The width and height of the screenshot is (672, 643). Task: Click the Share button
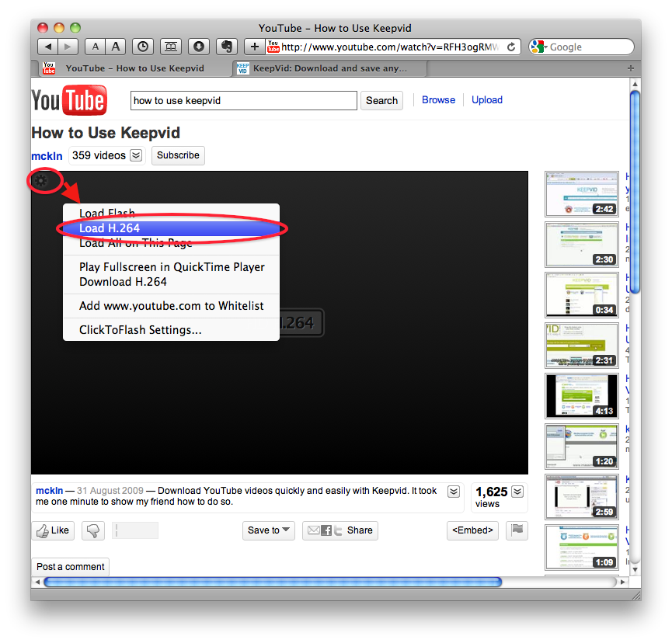[x=339, y=530]
